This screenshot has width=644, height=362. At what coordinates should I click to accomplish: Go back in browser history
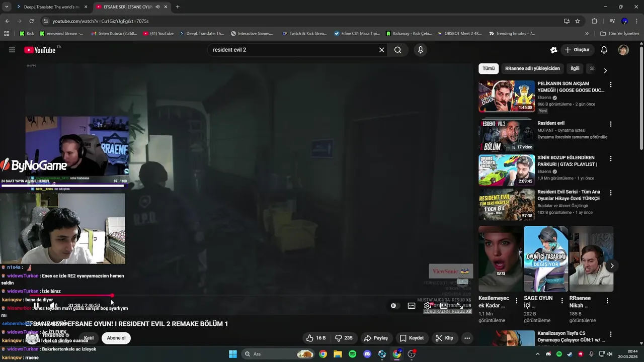click(7, 21)
